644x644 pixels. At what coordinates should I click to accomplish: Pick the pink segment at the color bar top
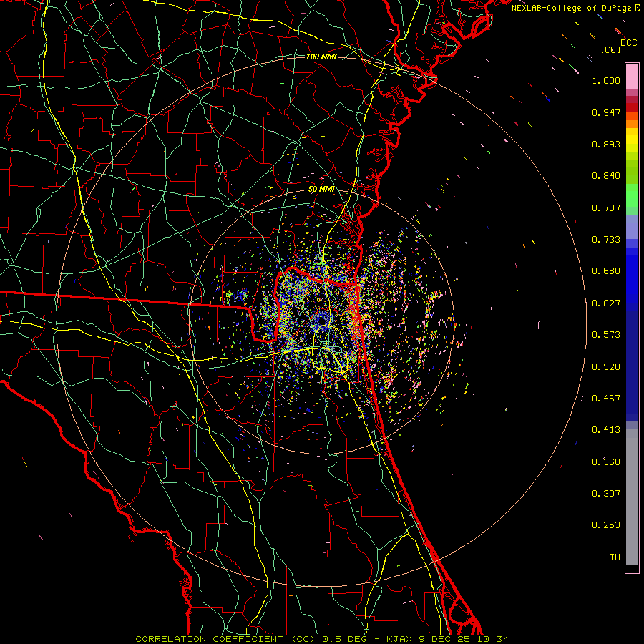tap(632, 76)
